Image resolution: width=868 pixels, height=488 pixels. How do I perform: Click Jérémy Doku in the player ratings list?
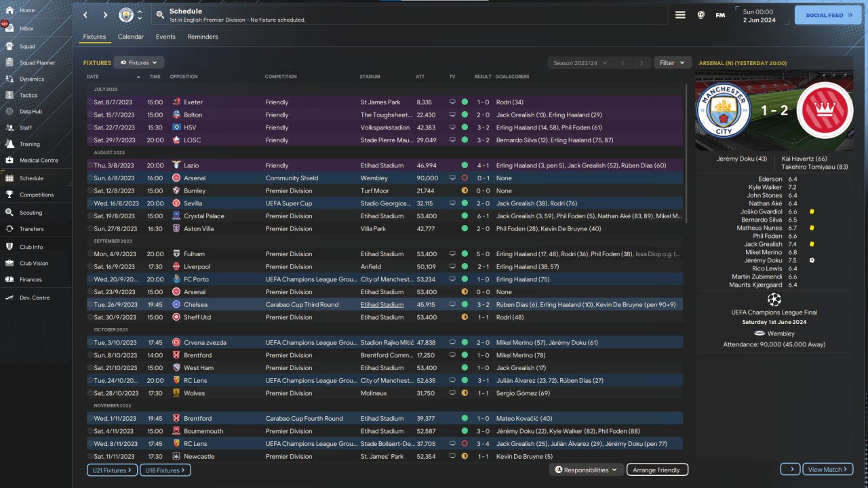(x=764, y=260)
